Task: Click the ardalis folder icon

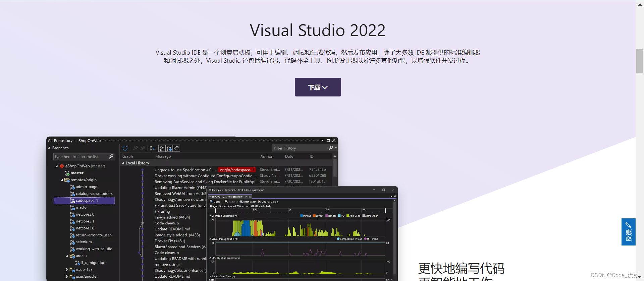Action: pos(72,256)
